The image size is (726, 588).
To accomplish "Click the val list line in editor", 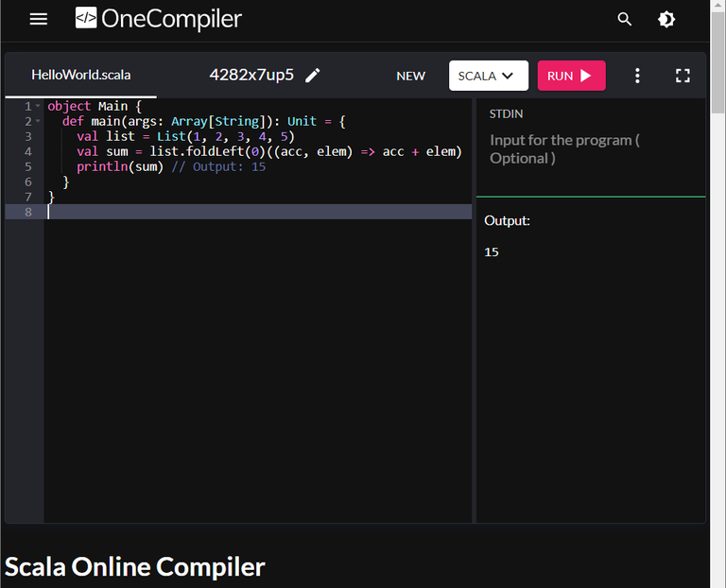I will tap(185, 136).
